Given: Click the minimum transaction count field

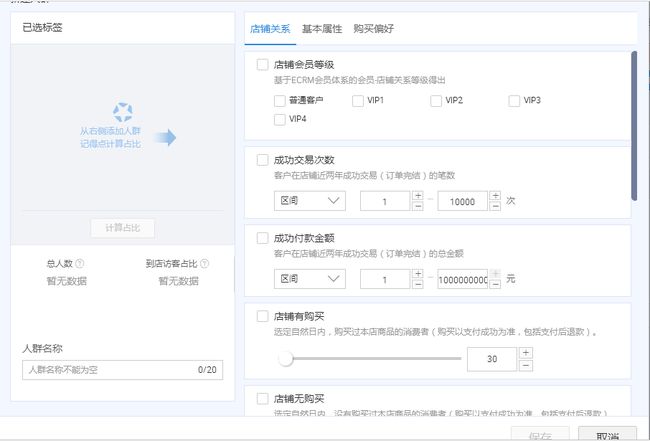Looking at the screenshot, I should click(x=385, y=201).
